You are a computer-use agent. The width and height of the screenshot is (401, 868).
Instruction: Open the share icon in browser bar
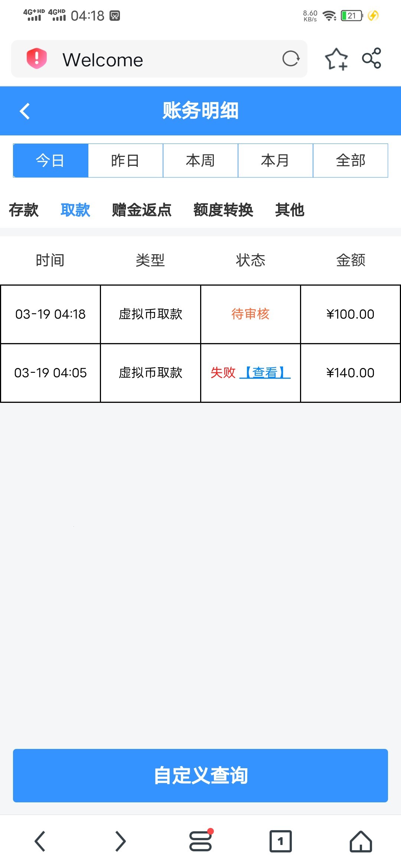[x=371, y=58]
